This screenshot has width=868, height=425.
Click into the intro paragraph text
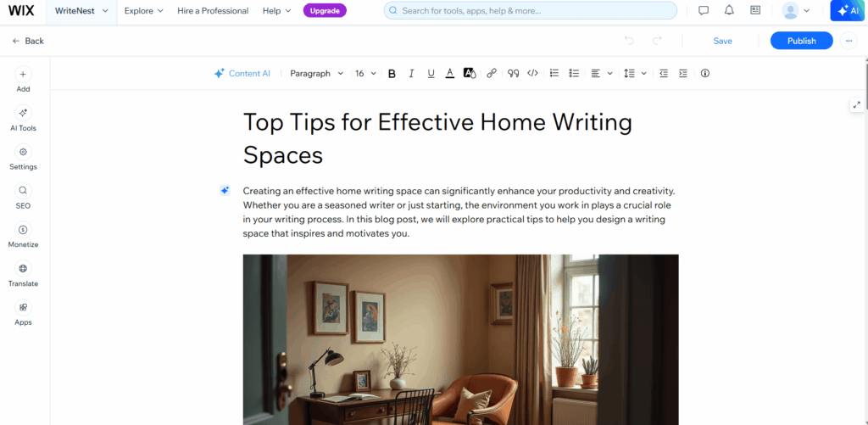click(x=459, y=212)
